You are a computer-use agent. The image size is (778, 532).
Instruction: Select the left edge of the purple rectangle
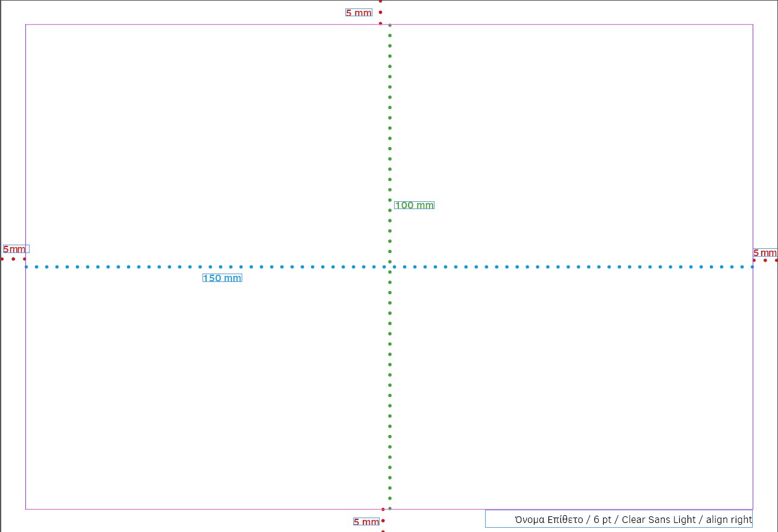[x=25, y=151]
